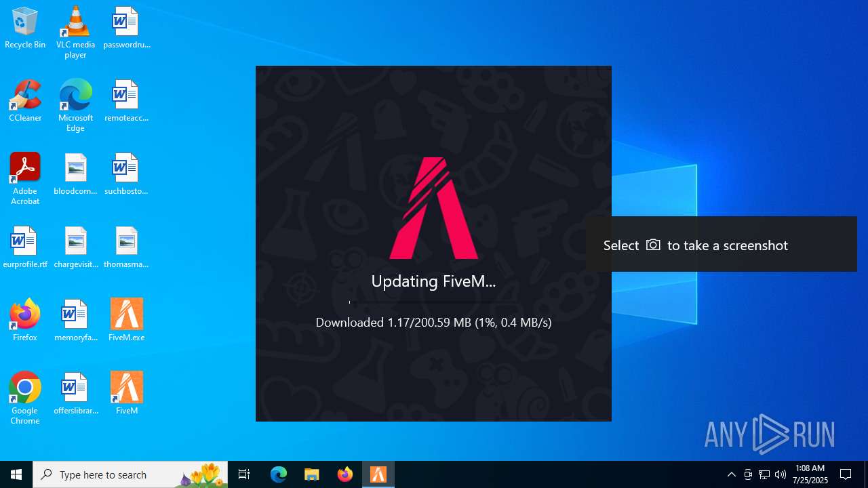The width and height of the screenshot is (868, 488).
Task: Open the Windows Start menu
Action: point(16,474)
